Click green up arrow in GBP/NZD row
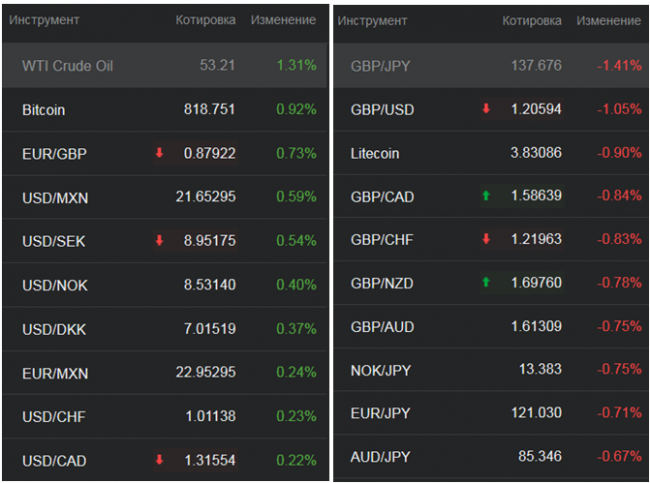 [486, 283]
